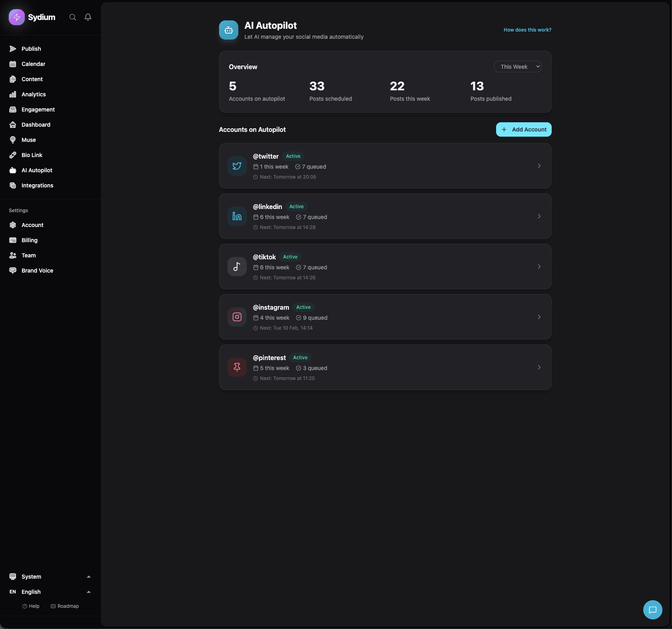Image resolution: width=672 pixels, height=629 pixels.
Task: Open the Brand Voice settings
Action: [37, 270]
